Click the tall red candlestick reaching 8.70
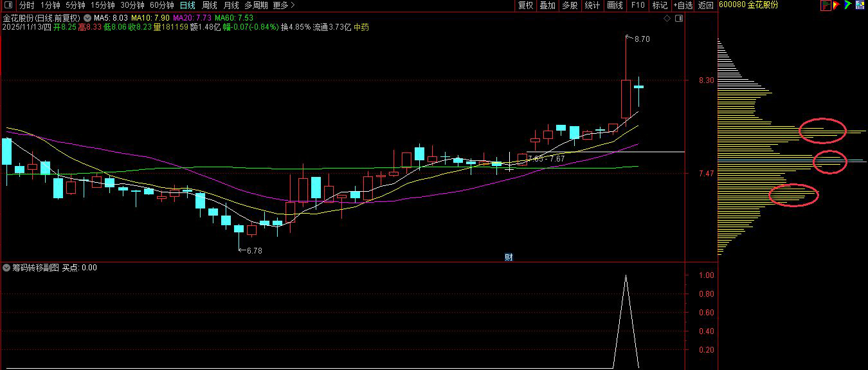This screenshot has width=868, height=370. (626, 98)
